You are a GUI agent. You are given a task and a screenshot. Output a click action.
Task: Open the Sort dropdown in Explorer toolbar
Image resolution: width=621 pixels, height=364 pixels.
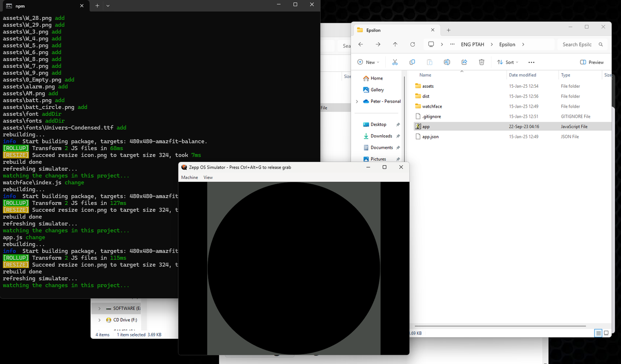pos(508,62)
